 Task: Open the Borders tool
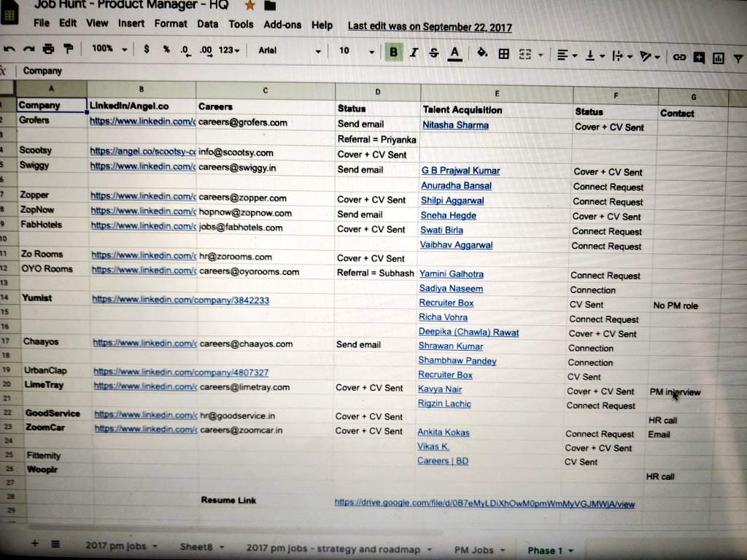[x=503, y=54]
